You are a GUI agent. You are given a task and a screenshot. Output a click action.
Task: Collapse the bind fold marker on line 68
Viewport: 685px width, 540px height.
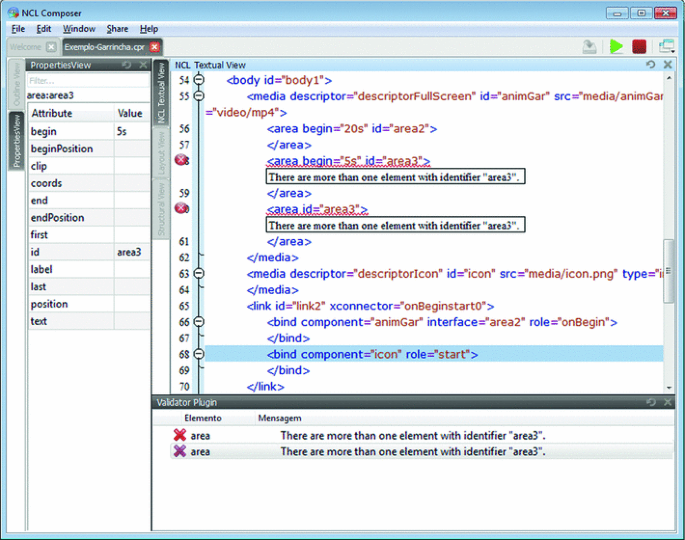pos(198,353)
